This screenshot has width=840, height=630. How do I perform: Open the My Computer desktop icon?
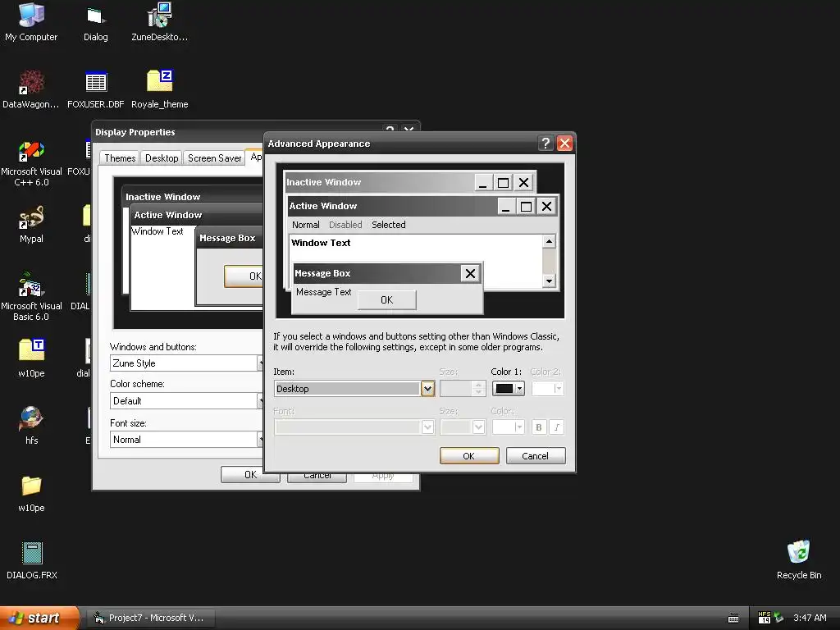31,21
